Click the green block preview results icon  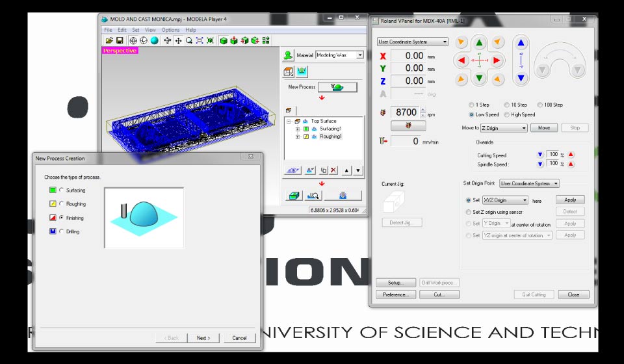294,196
